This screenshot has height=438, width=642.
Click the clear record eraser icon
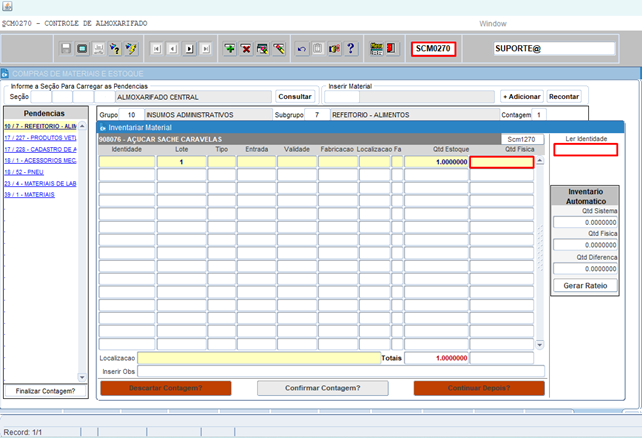click(x=279, y=49)
